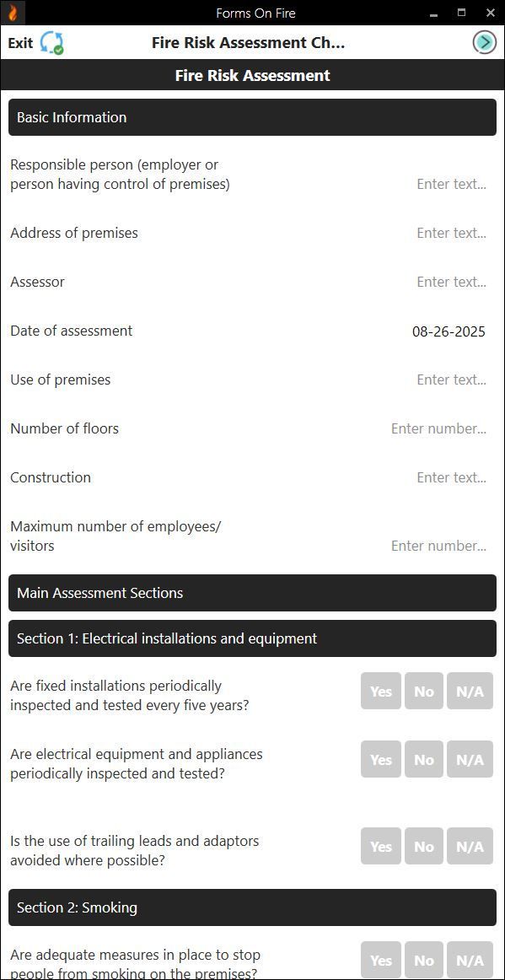
Task: Click the Address of premises text field
Action: pyautogui.click(x=451, y=233)
